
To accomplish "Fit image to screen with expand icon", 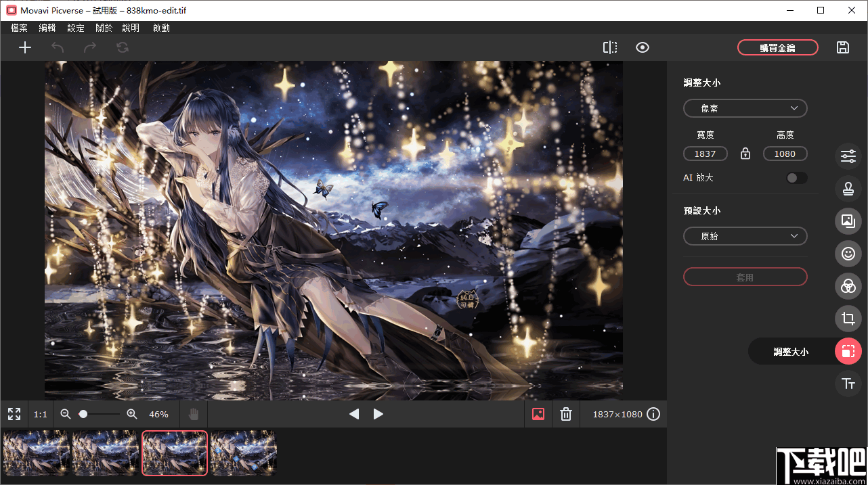I will tap(14, 414).
